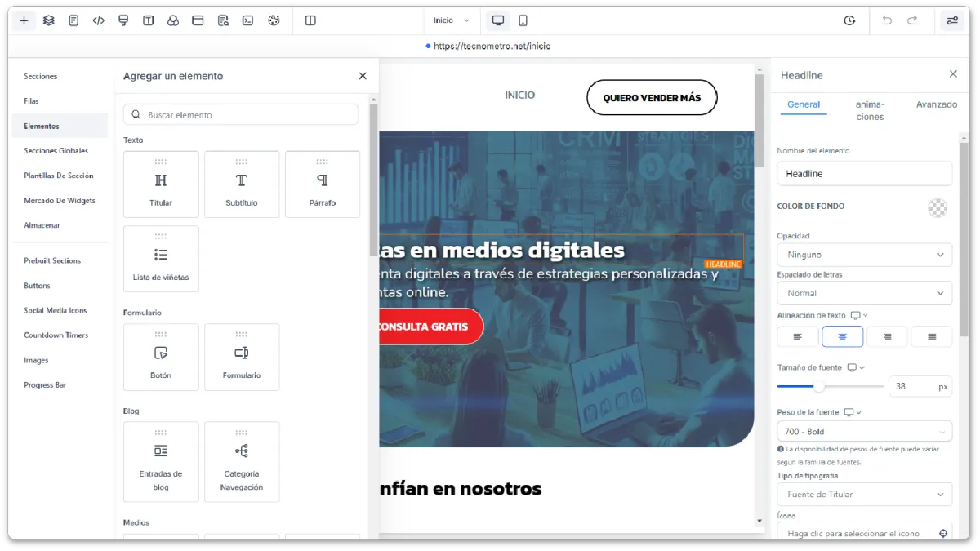Screen dimensions: 980x551
Task: Select Elementos in the left sidebar
Action: point(60,127)
